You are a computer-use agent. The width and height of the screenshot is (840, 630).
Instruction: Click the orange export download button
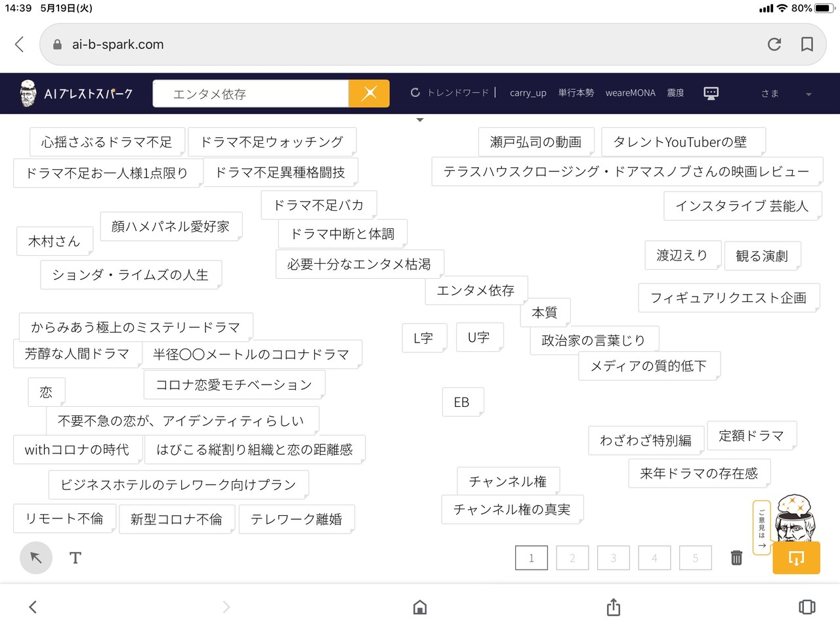point(796,558)
